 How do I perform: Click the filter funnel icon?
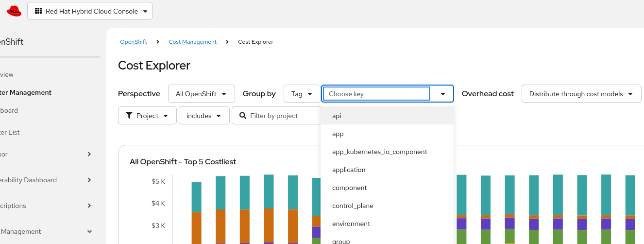[x=129, y=116]
